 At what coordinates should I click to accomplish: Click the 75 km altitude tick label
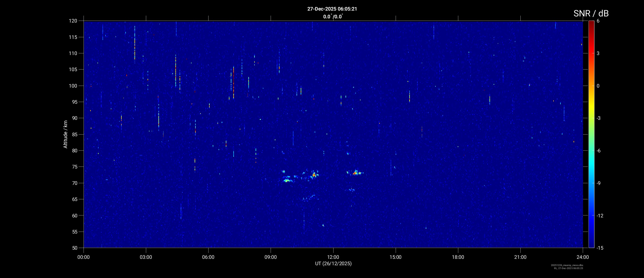(x=74, y=167)
